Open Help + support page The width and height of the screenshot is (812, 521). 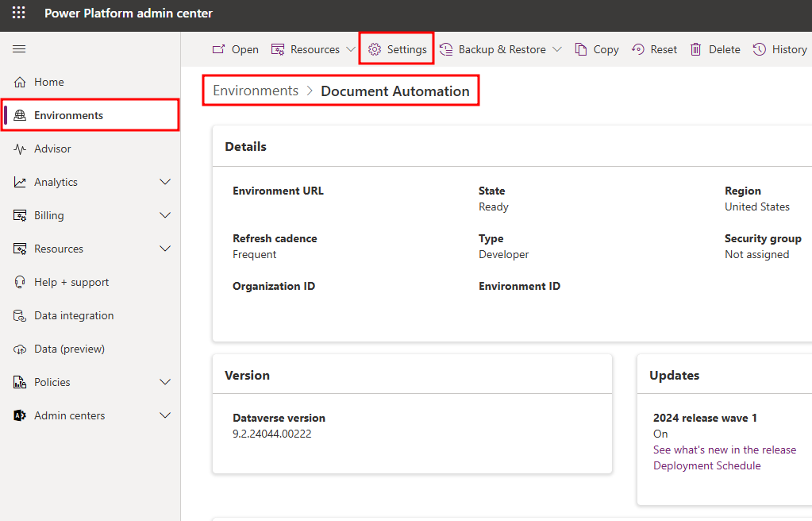tap(90, 282)
